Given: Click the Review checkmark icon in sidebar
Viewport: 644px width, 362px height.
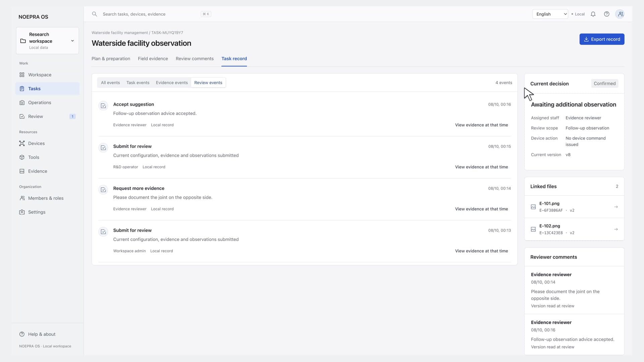Looking at the screenshot, I should pyautogui.click(x=22, y=117).
